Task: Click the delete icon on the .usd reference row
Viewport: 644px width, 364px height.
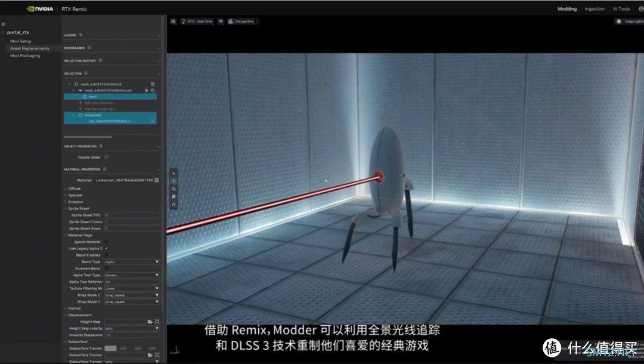Action: click(x=146, y=90)
